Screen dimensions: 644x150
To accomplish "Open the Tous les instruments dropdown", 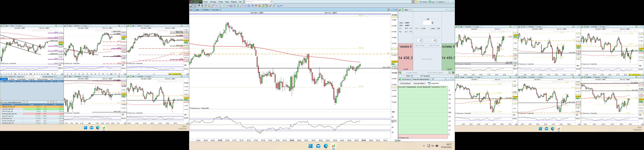I will click(421, 79).
